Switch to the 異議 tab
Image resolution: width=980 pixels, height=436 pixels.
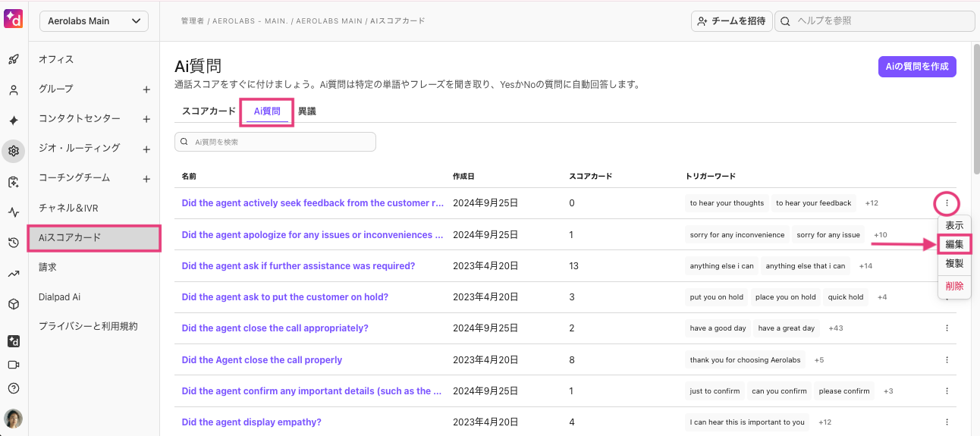[306, 111]
